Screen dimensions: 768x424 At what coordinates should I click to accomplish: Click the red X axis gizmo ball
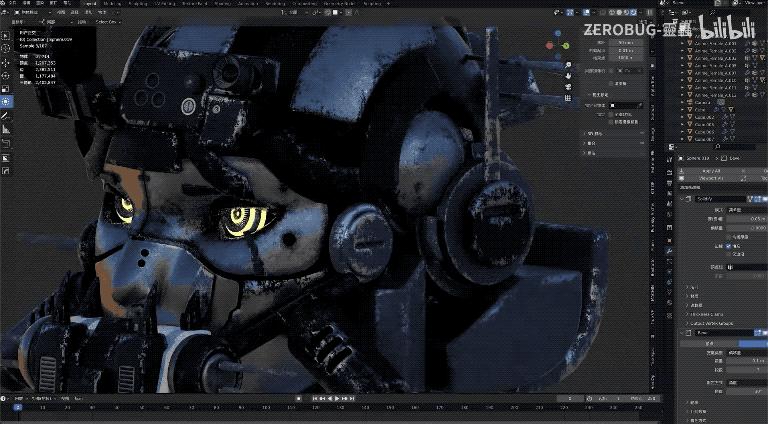[x=550, y=46]
